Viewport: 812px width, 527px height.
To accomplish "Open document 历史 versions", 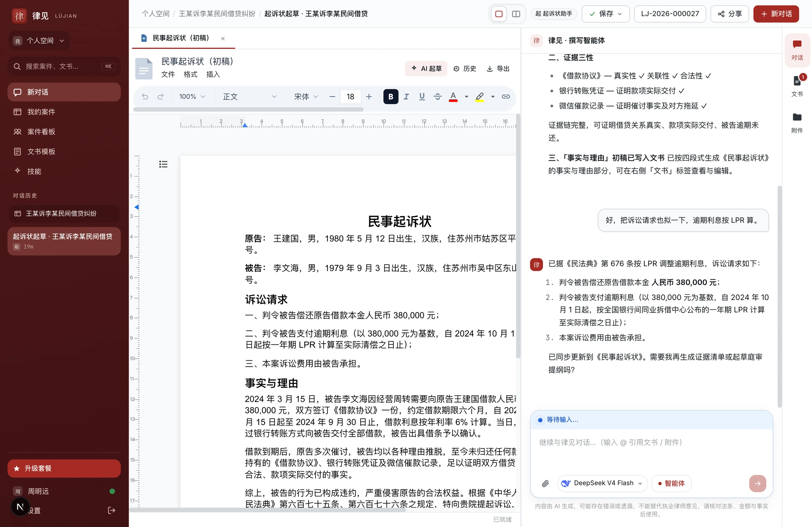I will coord(465,69).
